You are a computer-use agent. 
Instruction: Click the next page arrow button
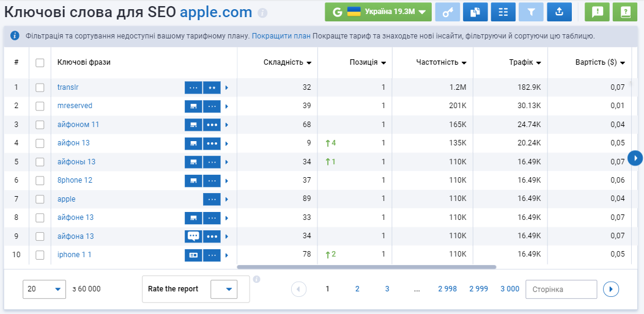[611, 289]
